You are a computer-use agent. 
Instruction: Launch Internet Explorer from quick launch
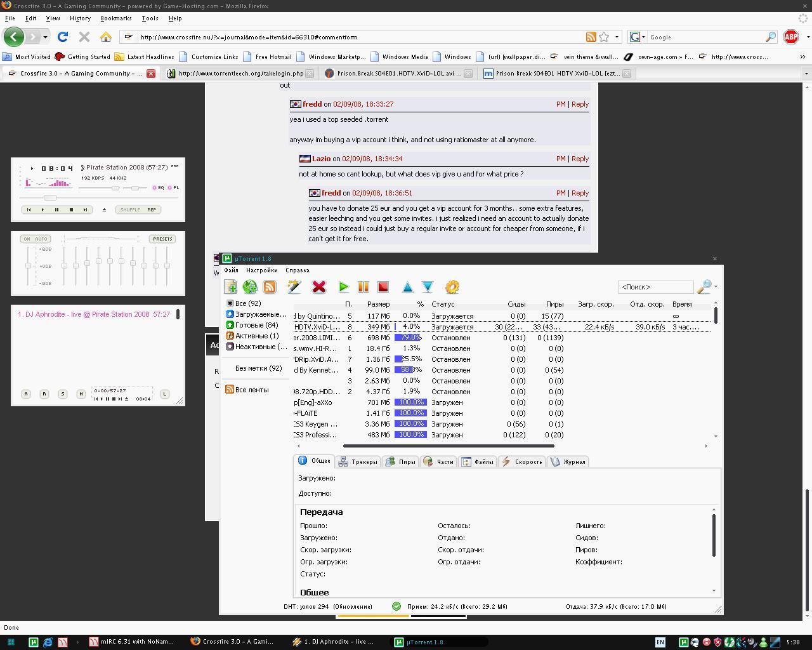[x=48, y=642]
